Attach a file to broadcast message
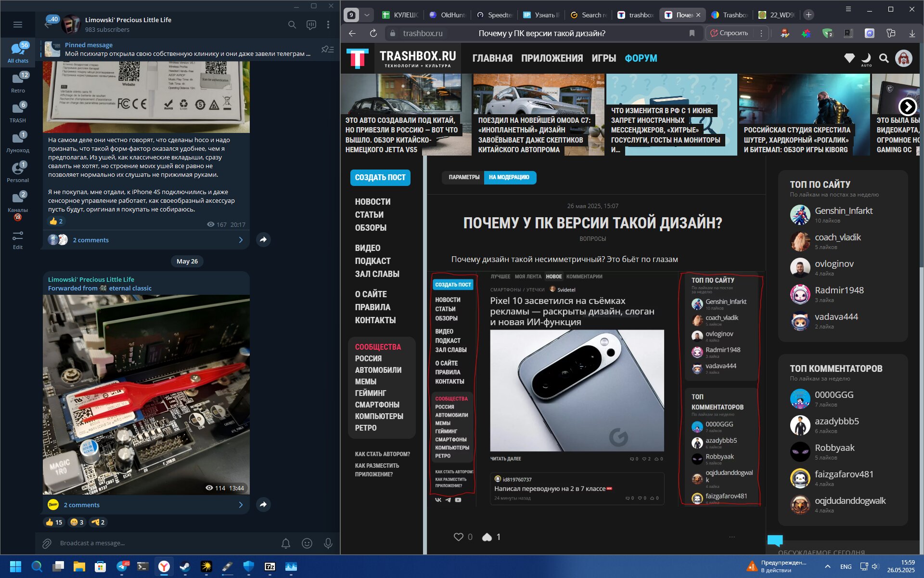924x578 pixels. (x=47, y=543)
